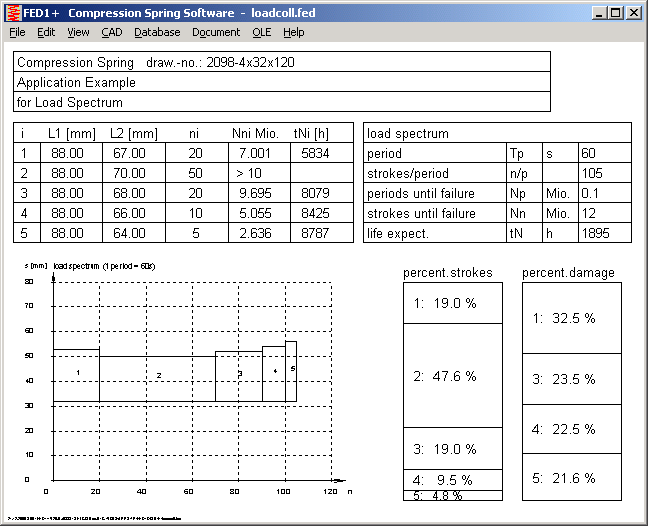This screenshot has width=648, height=526.
Task: Open the Edit menu
Action: pos(46,32)
